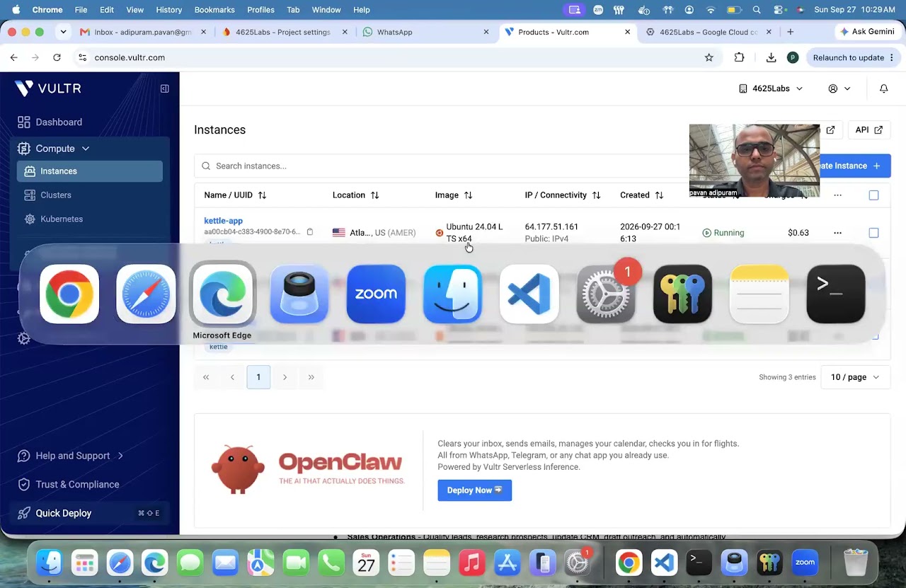Open App Store from the Dock
The height and width of the screenshot is (588, 906).
point(507,563)
